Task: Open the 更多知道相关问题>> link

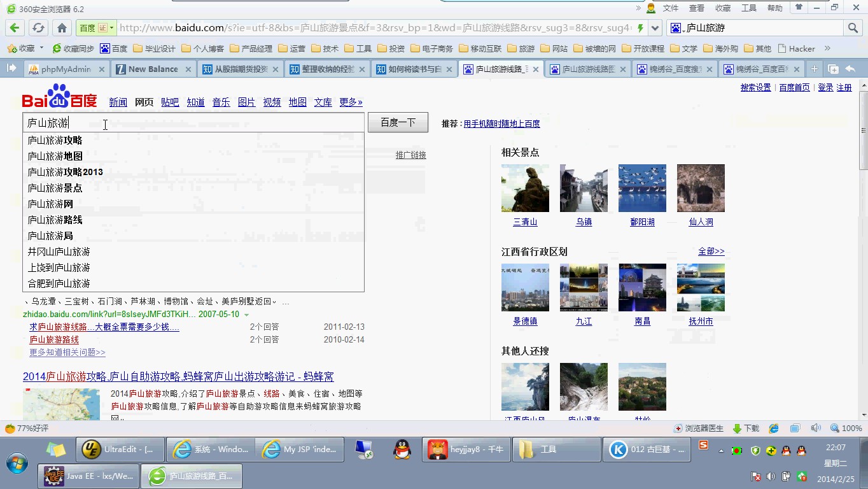Action: coord(67,352)
